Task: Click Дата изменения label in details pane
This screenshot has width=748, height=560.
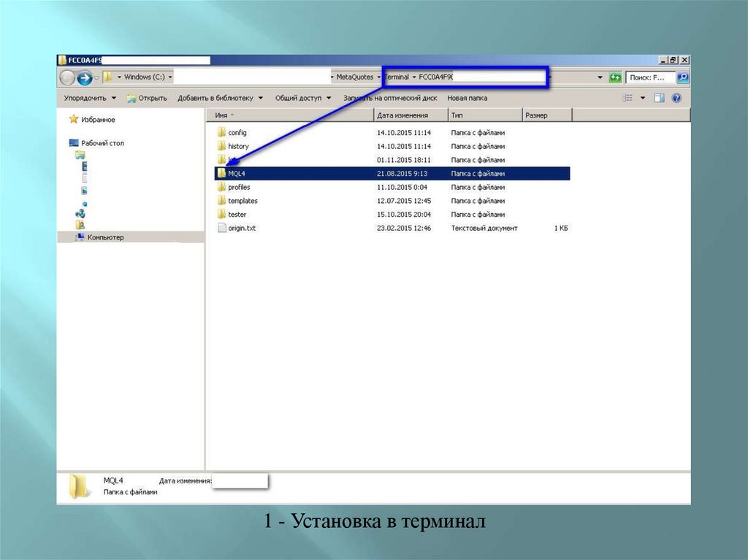Action: (185, 481)
